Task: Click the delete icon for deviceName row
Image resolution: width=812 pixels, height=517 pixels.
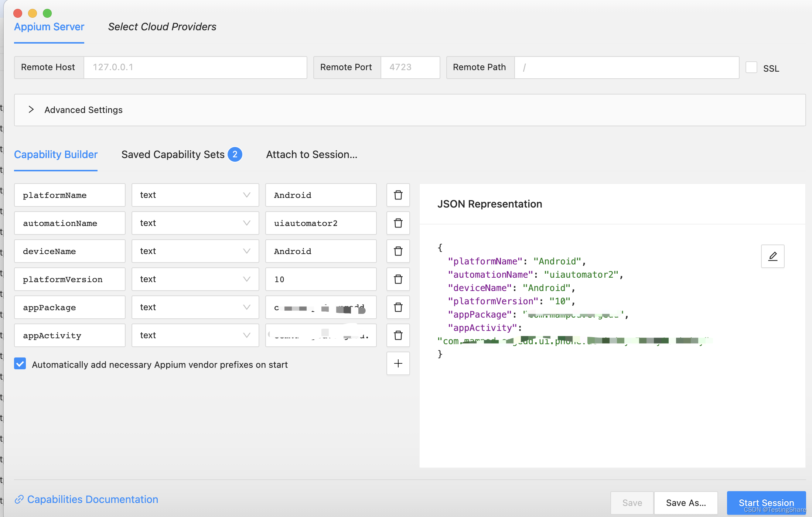Action: pos(398,251)
